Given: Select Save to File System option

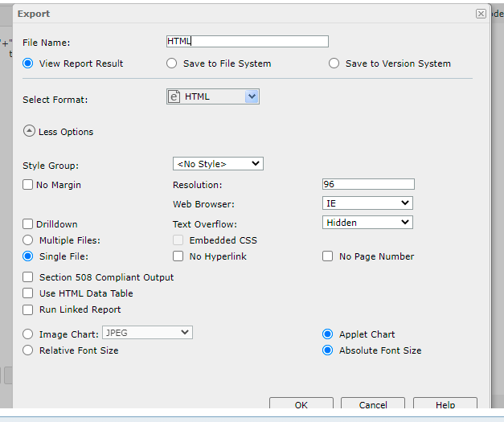Looking at the screenshot, I should pyautogui.click(x=172, y=64).
